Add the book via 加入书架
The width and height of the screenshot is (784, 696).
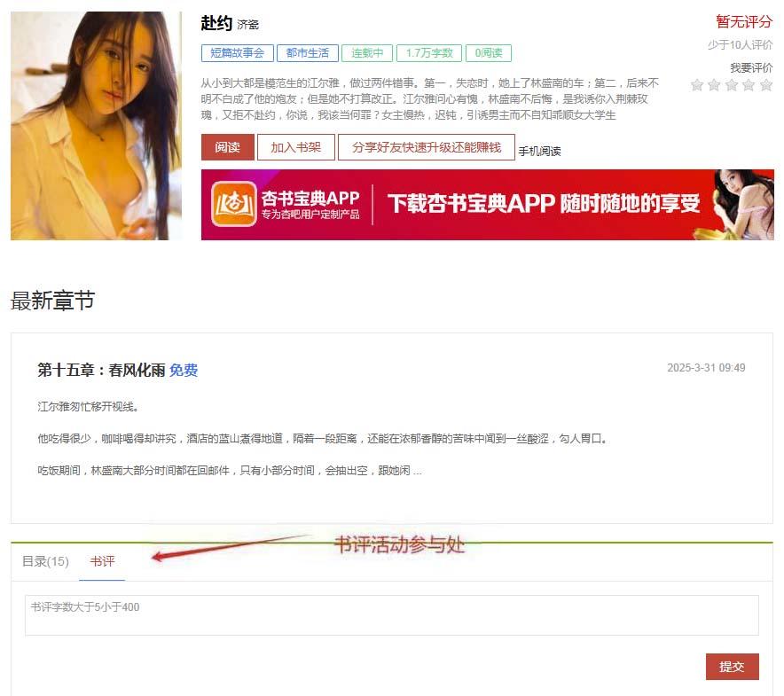295,147
